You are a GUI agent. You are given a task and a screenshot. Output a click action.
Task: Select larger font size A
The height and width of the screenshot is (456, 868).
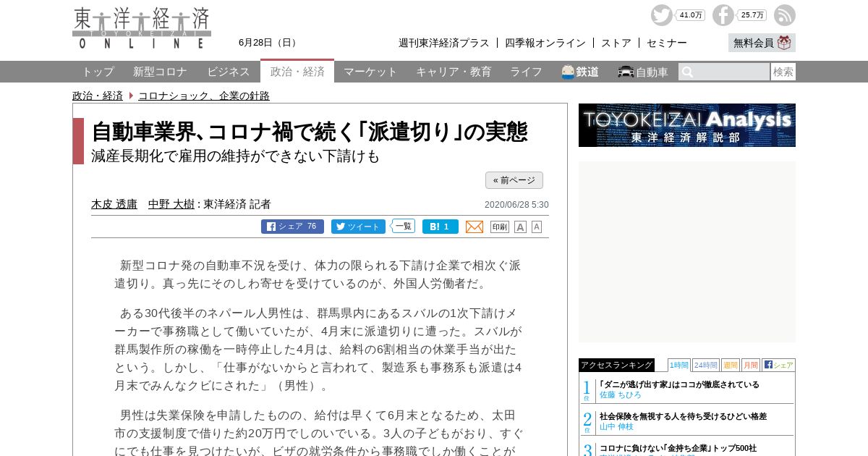tap(520, 227)
